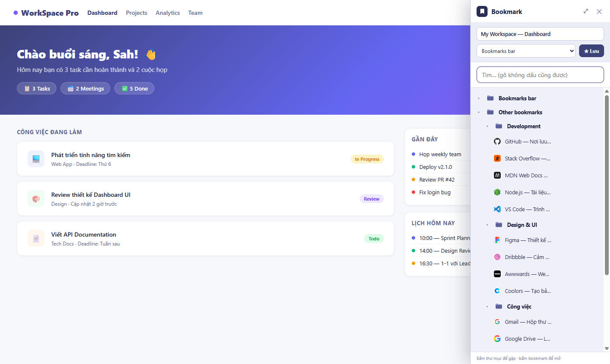The image size is (610, 364).
Task: Open the Awwwards bookmark icon
Action: 497,274
